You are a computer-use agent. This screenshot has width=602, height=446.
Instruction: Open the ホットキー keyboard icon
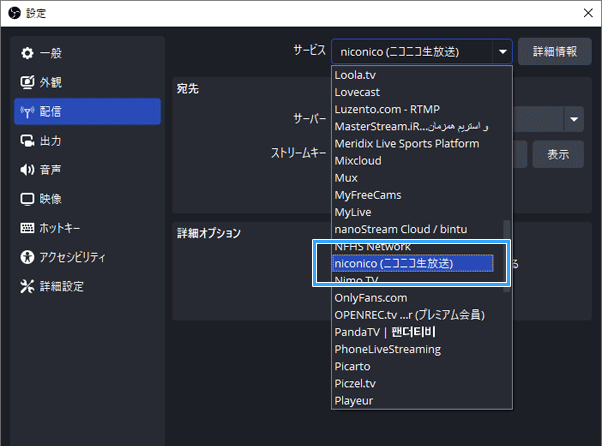click(27, 228)
